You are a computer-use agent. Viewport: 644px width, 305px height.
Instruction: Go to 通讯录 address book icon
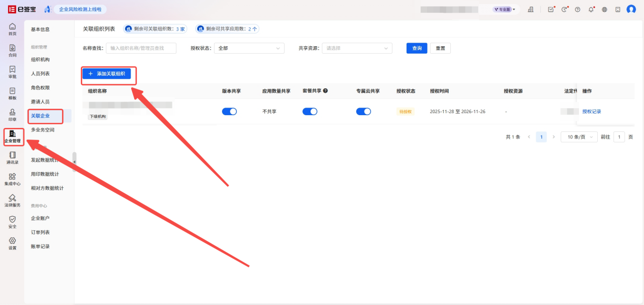point(12,157)
